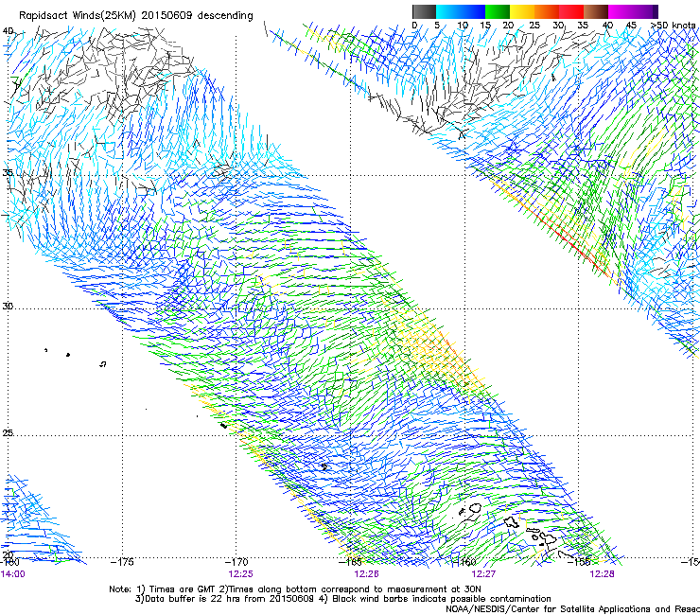This screenshot has width=700, height=615.
Task: Click the yellow 20-25 knots legend swatch
Action: pyautogui.click(x=521, y=11)
